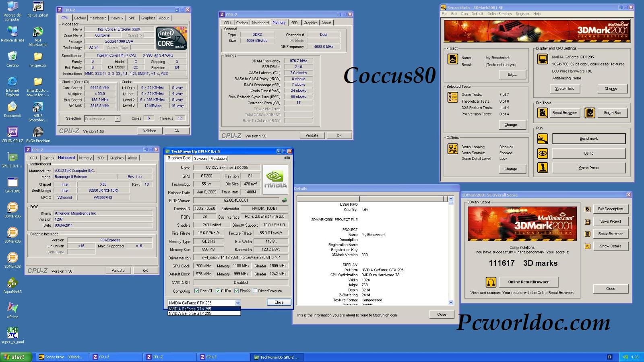Open 3DMark03 desktop shortcut

[12, 260]
